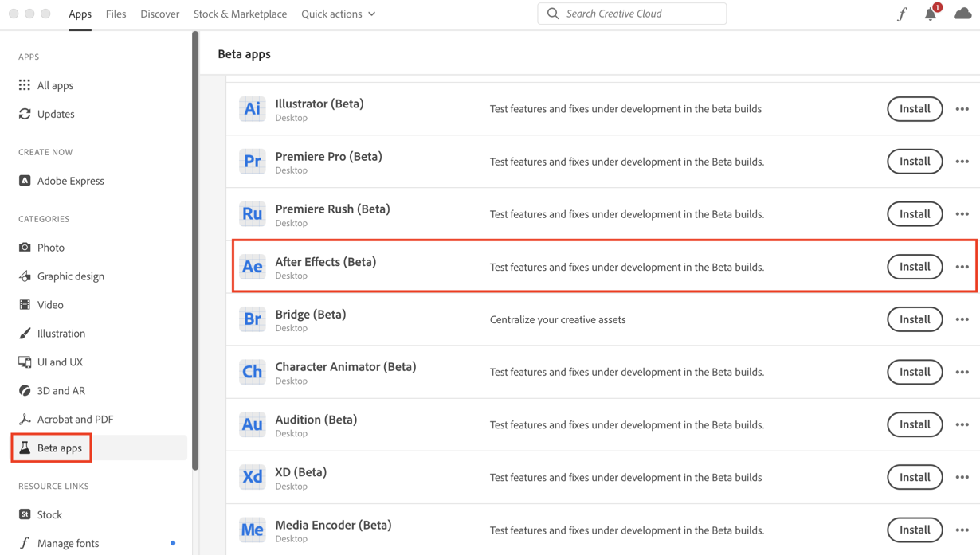
Task: Show more options for Media Encoder (Beta)
Action: (x=962, y=530)
